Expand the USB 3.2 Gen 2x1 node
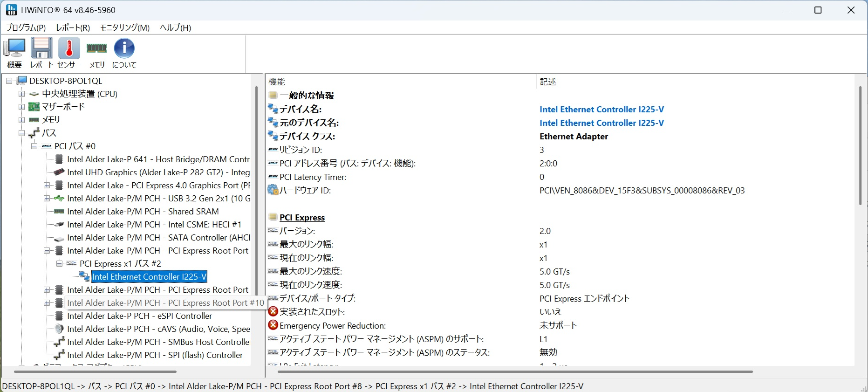Viewport: 868px width, 392px height. coord(47,198)
